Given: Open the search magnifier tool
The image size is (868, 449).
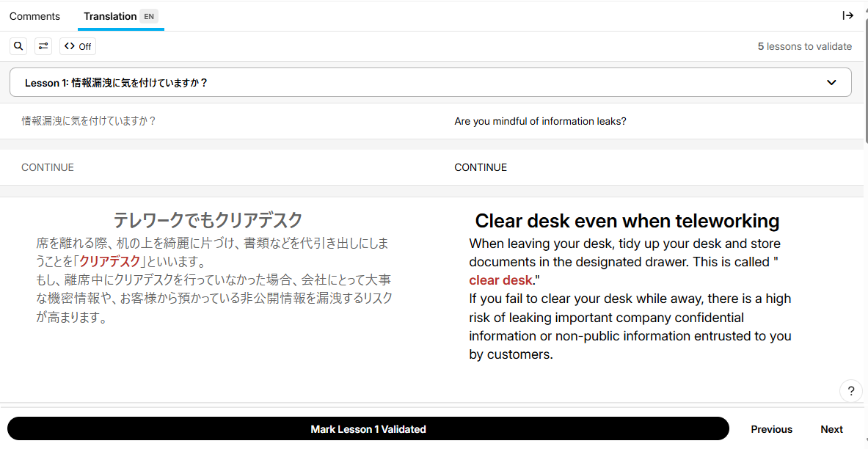Looking at the screenshot, I should (18, 46).
